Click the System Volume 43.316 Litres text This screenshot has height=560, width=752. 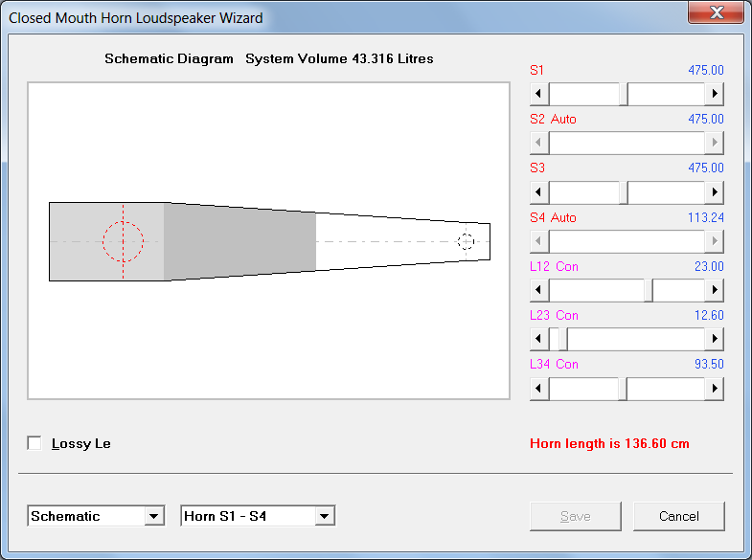click(x=339, y=58)
